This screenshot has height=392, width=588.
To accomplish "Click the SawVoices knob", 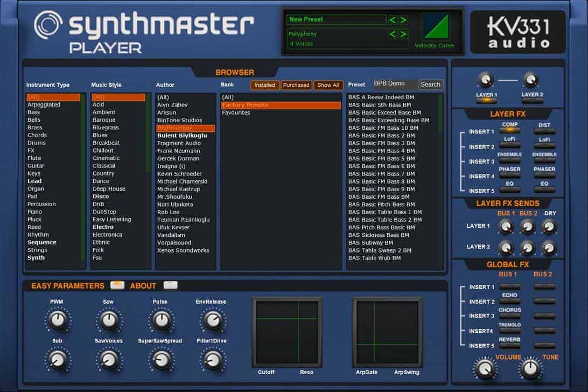I will 109,360.
